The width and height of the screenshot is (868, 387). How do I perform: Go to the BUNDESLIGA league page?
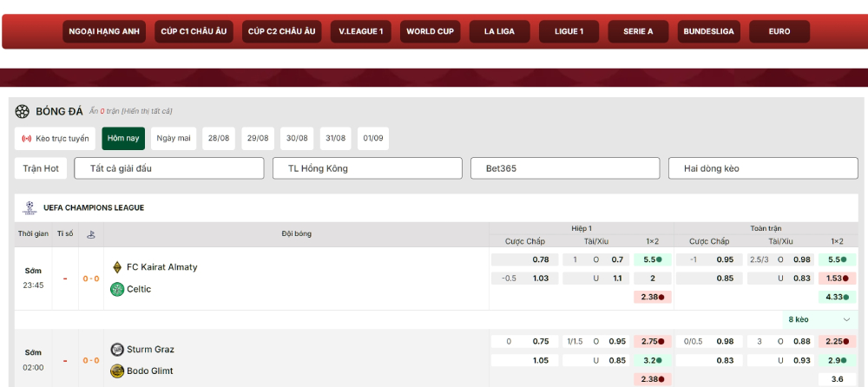pyautogui.click(x=708, y=32)
